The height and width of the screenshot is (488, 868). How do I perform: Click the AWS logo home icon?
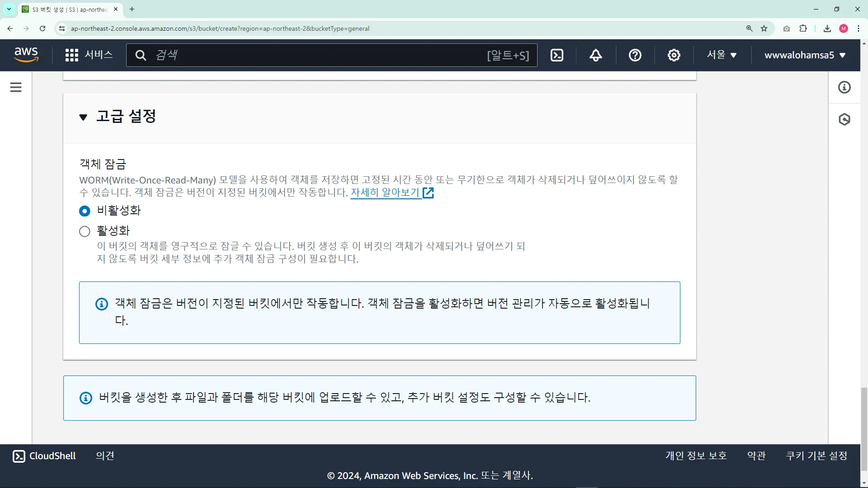[x=26, y=55]
